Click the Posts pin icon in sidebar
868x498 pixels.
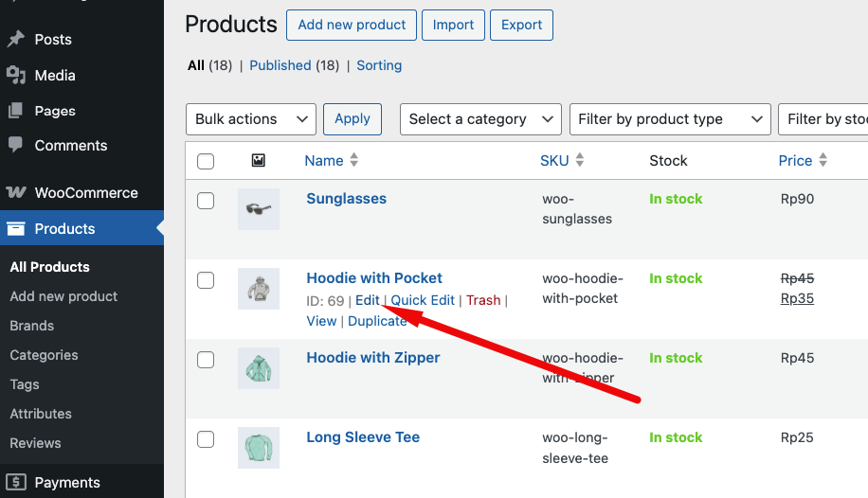click(x=15, y=40)
